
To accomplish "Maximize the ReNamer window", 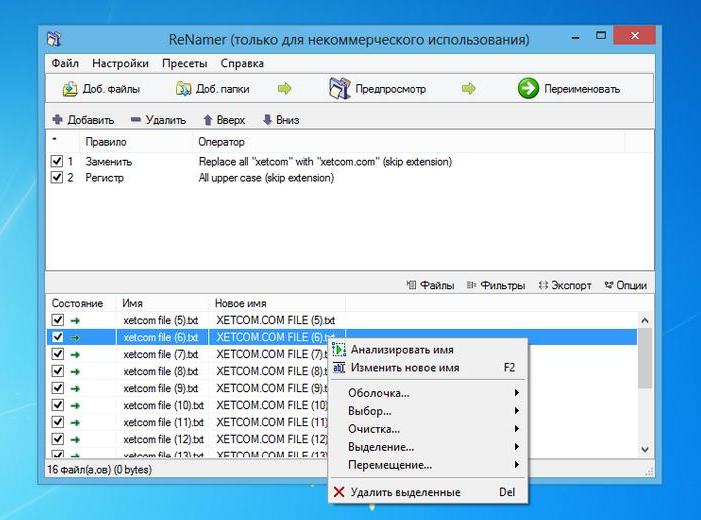I will (601, 36).
